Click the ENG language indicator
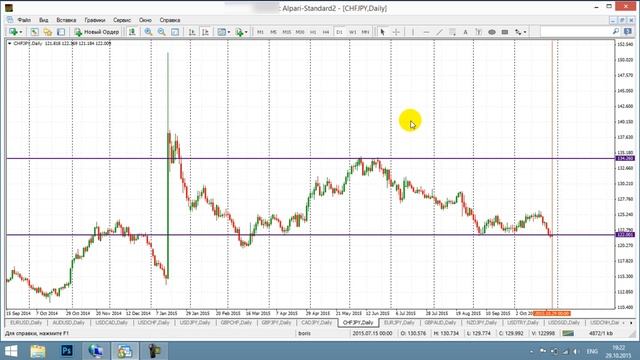Viewport: 640px width, 360px height. point(592,351)
